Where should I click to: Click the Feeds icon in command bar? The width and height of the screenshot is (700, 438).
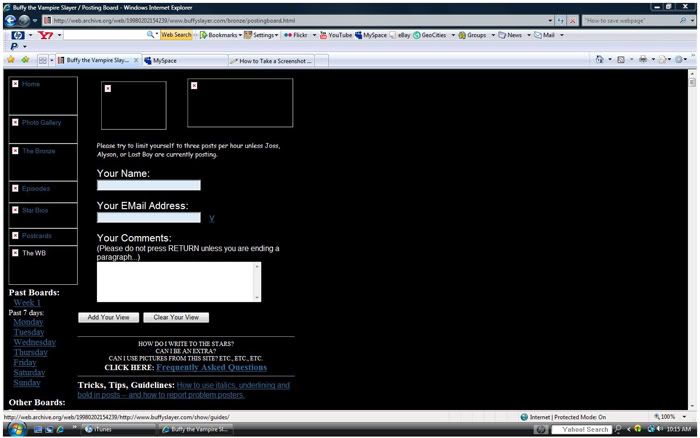point(621,59)
